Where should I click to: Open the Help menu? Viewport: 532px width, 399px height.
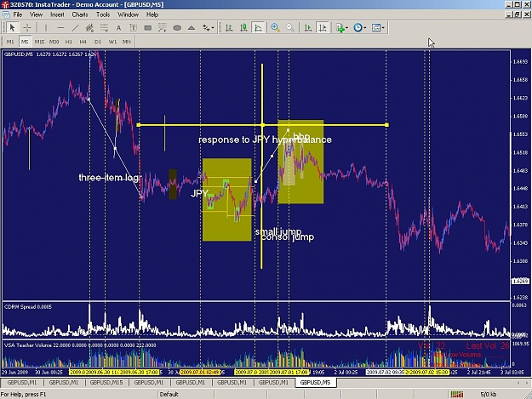[x=152, y=14]
